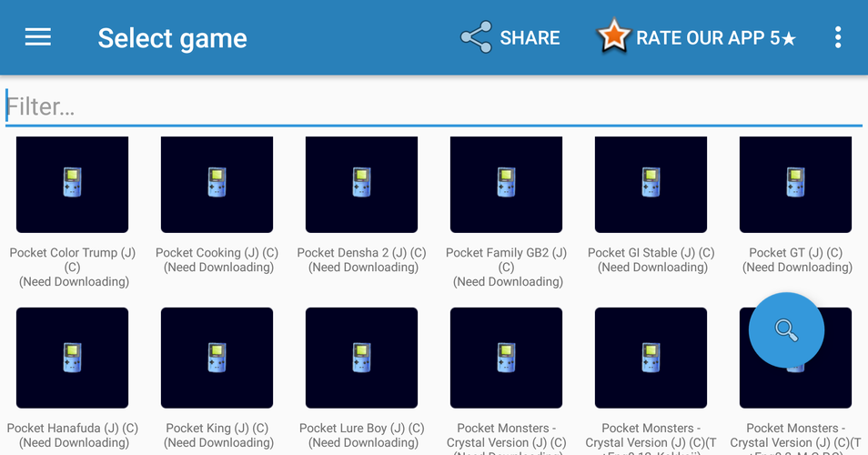Click the Pocket GI Stable (J) (C) title

click(x=651, y=253)
